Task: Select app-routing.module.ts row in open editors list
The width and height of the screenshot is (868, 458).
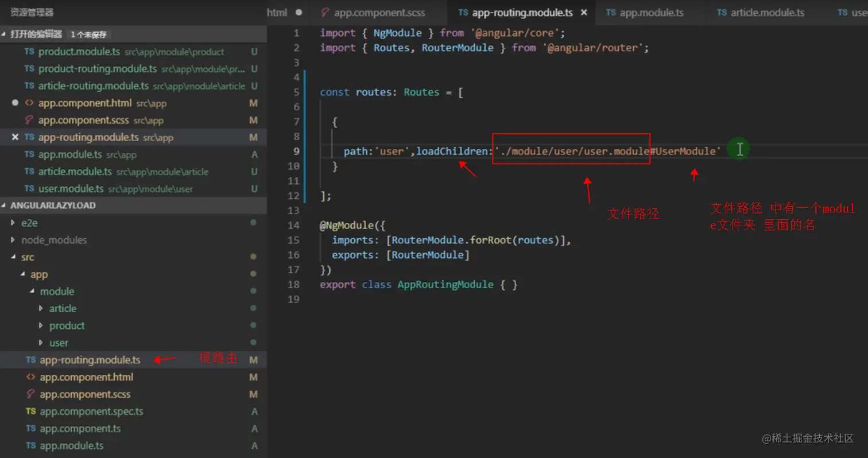Action: [133, 137]
